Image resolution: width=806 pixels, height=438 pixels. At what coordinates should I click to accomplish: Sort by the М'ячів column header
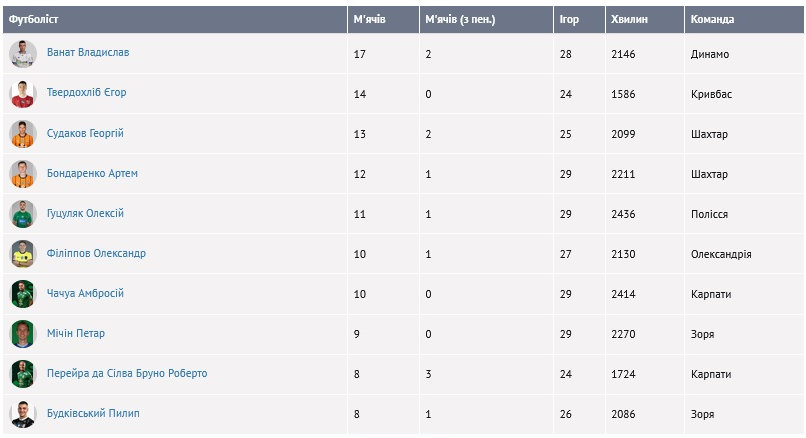pos(370,19)
